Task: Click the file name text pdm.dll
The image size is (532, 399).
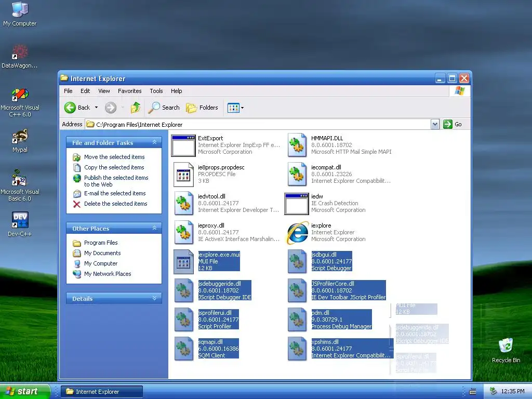Action: (320, 313)
